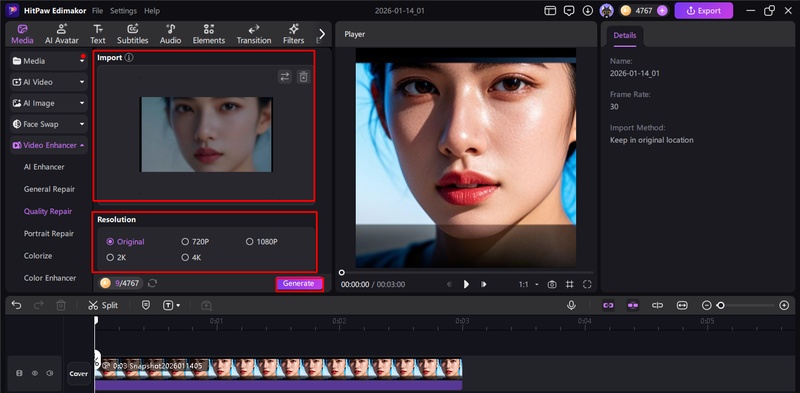Screen dimensions: 800x393
Task: Undo the last action
Action: (x=16, y=305)
